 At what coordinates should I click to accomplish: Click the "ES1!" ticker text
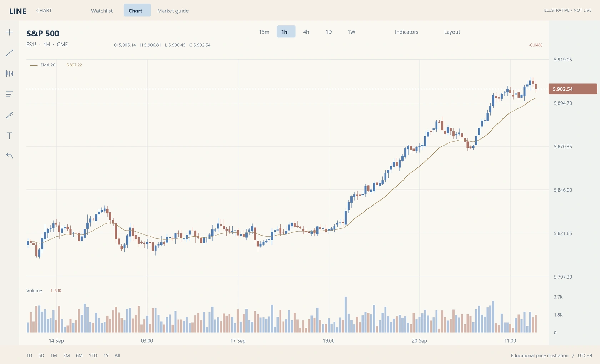(x=31, y=45)
